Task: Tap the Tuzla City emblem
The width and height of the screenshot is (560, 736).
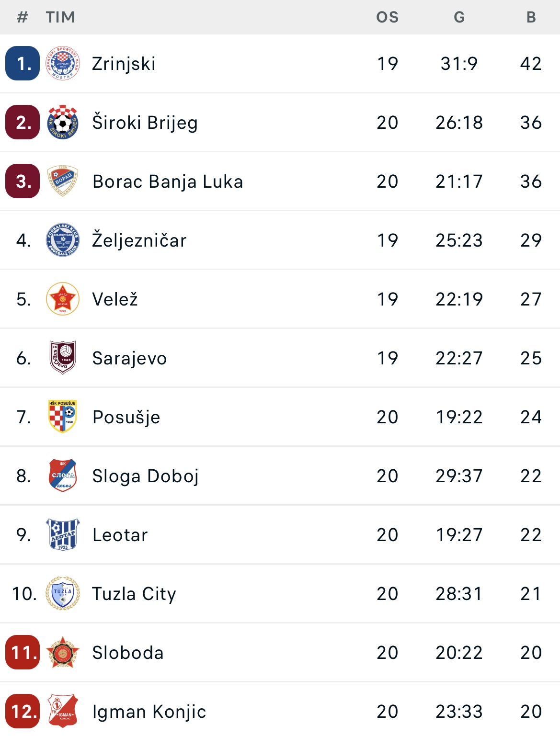Action: pyautogui.click(x=63, y=593)
